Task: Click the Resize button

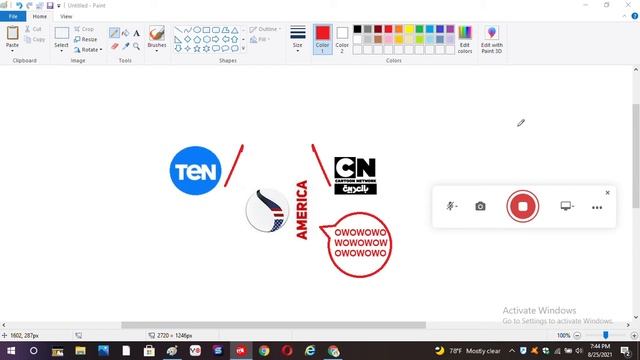Action: pos(86,39)
